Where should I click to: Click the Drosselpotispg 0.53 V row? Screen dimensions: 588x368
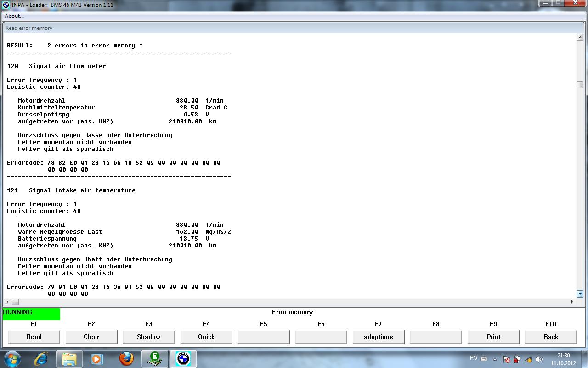113,115
